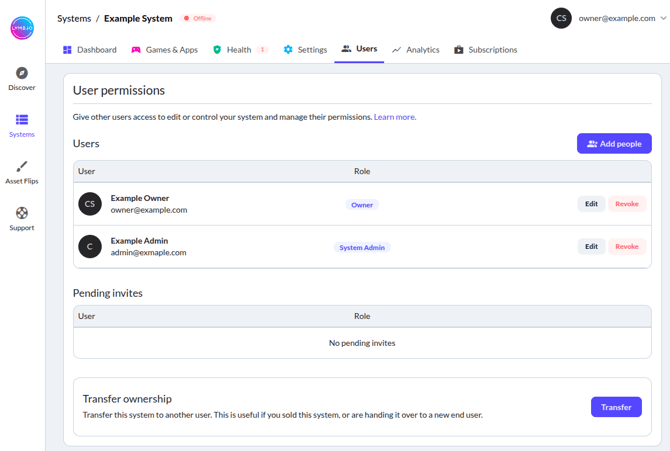Viewport: 670px width, 451px height.
Task: Follow the Learn more link
Action: click(395, 117)
